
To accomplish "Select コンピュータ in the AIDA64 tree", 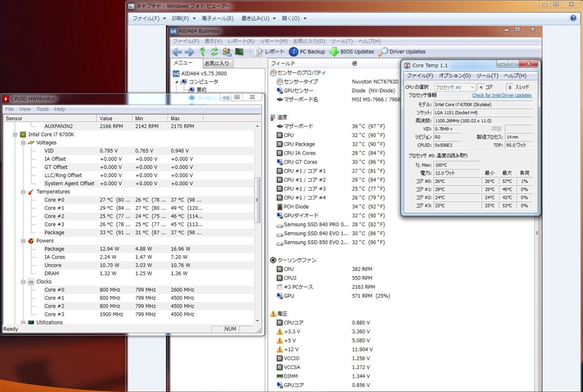I will pyautogui.click(x=203, y=81).
